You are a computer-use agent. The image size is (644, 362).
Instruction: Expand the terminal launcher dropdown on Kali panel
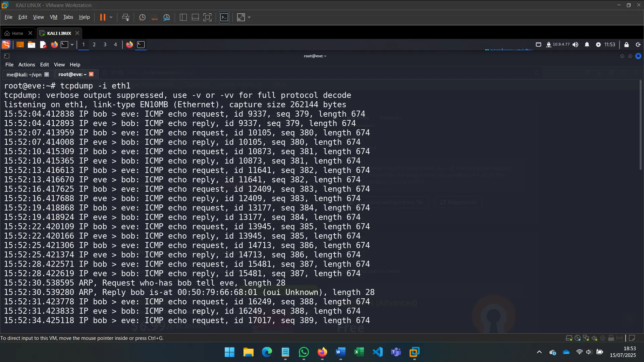point(71,45)
